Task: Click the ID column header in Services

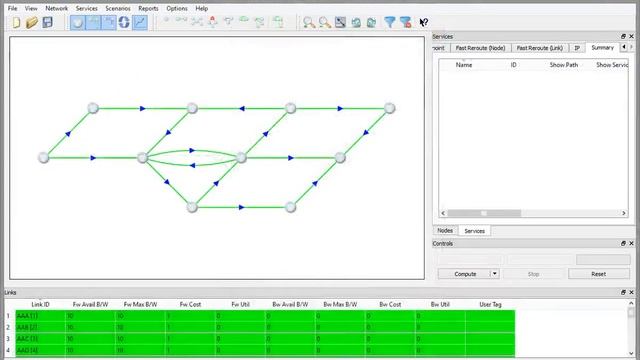Action: pyautogui.click(x=513, y=65)
